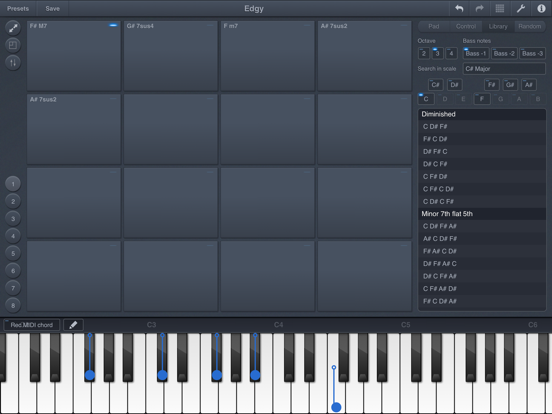Click the Save button
This screenshot has width=552, height=414.
pyautogui.click(x=52, y=8)
